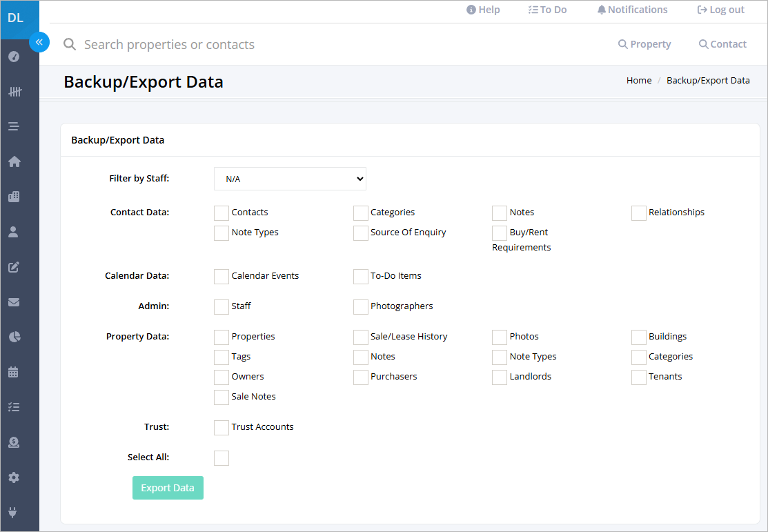768x532 pixels.
Task: Collapse the sidebar with double-chevron button
Action: [39, 42]
